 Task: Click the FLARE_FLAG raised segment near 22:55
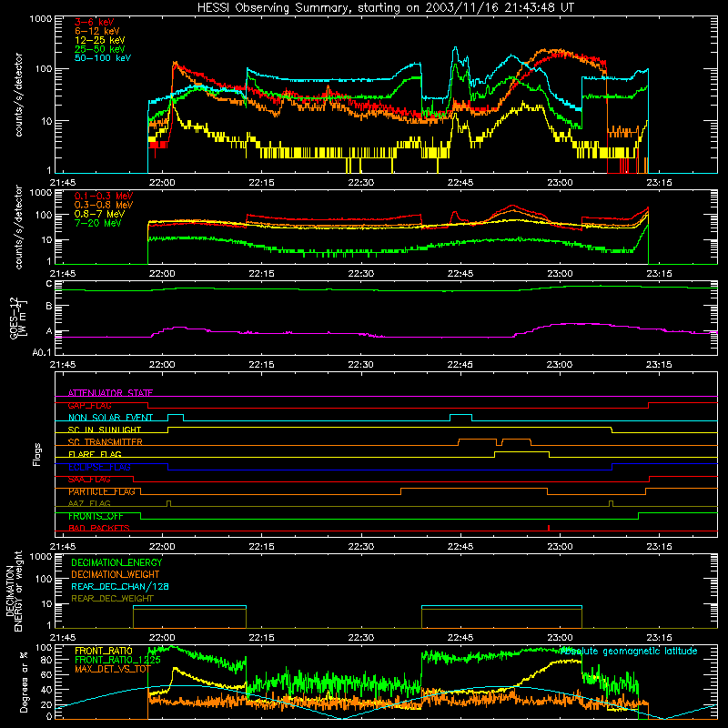click(521, 452)
